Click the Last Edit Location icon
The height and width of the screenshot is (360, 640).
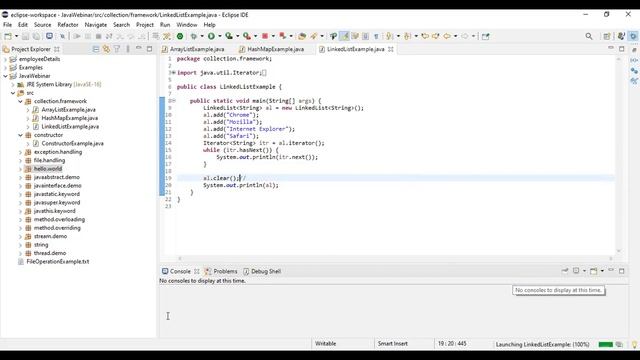pos(425,36)
